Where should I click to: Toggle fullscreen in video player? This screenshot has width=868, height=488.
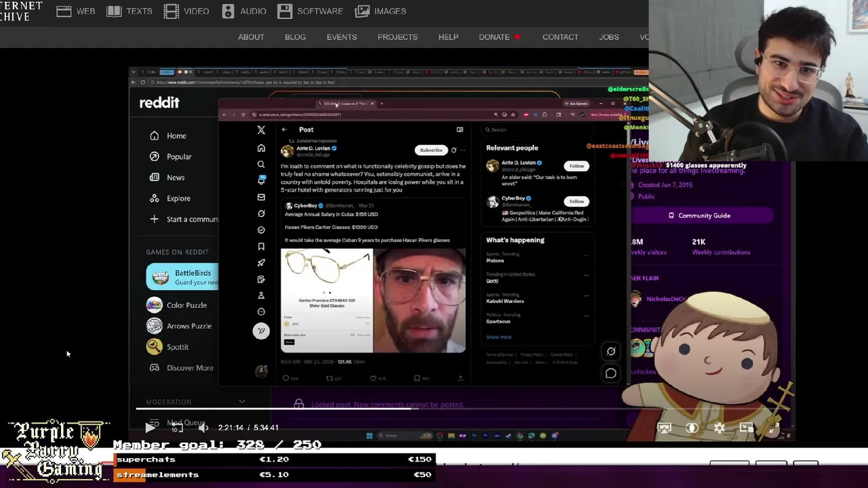pos(773,428)
